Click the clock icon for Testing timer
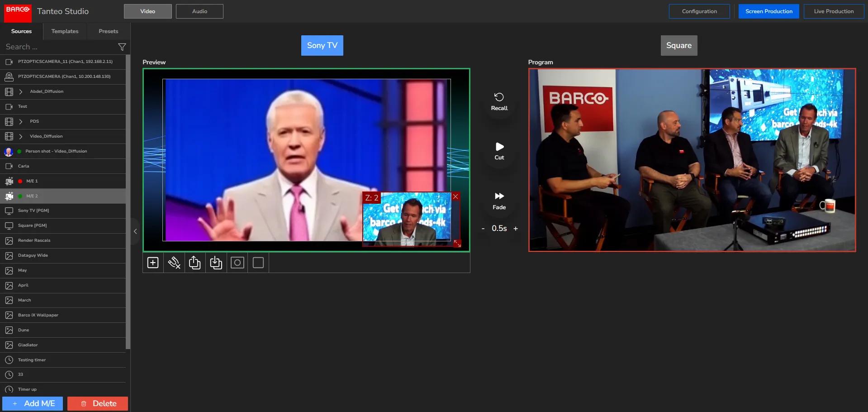This screenshot has height=412, width=868. (x=9, y=360)
